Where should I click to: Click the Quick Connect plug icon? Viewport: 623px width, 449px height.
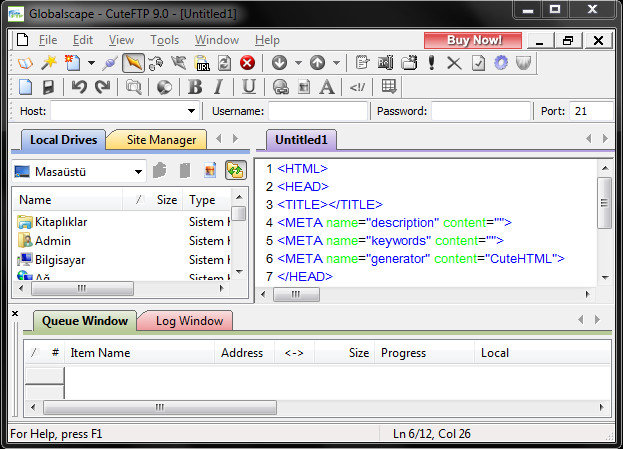pyautogui.click(x=110, y=63)
